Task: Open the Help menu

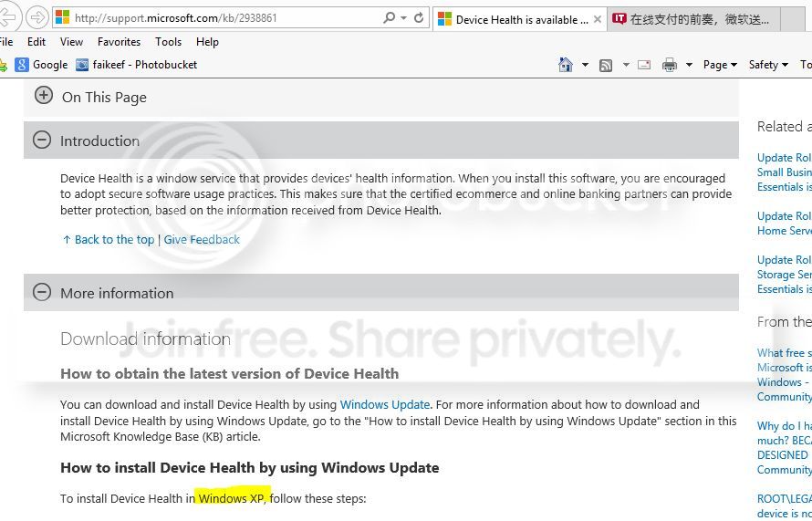Action: [207, 42]
